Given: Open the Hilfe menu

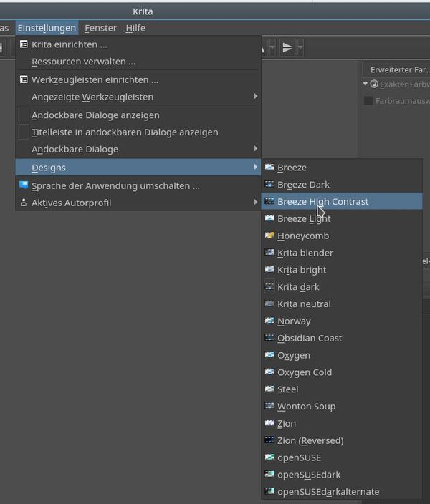Looking at the screenshot, I should [135, 28].
